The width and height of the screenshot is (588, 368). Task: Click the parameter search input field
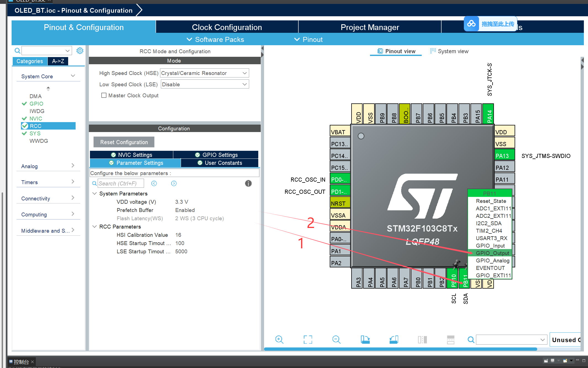point(121,183)
